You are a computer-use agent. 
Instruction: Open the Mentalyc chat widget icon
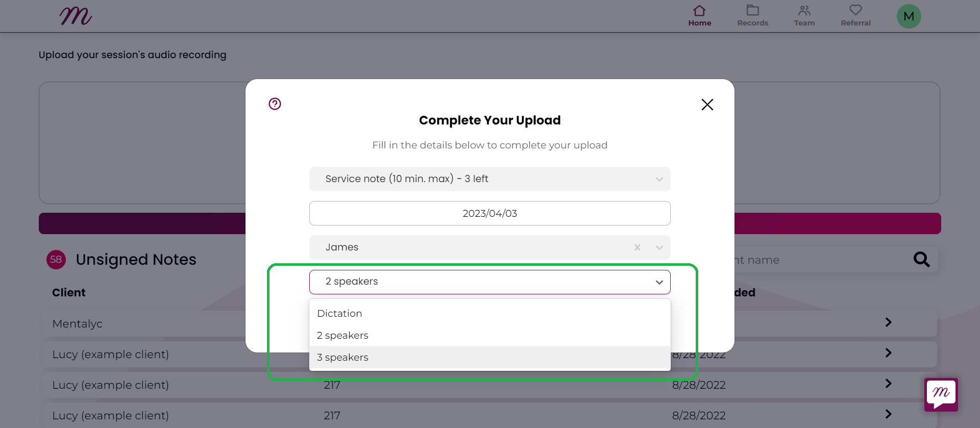click(941, 394)
